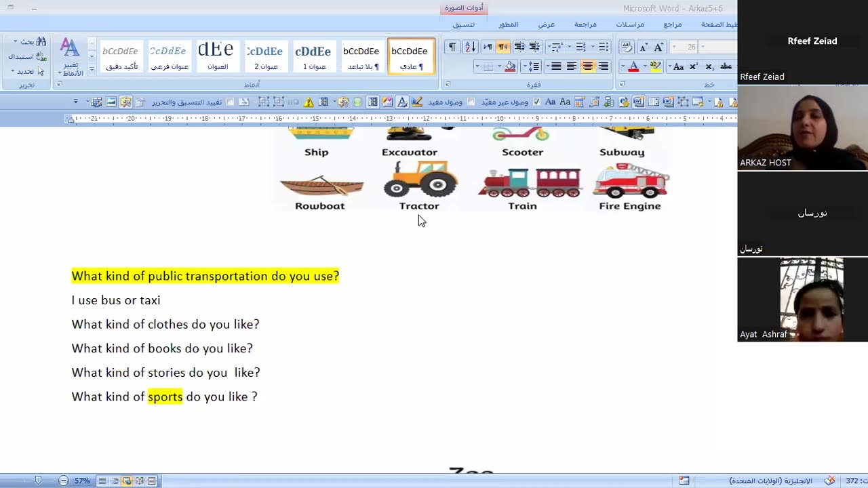This screenshot has width=868, height=488.
Task: Apply the red font color
Action: point(633,66)
